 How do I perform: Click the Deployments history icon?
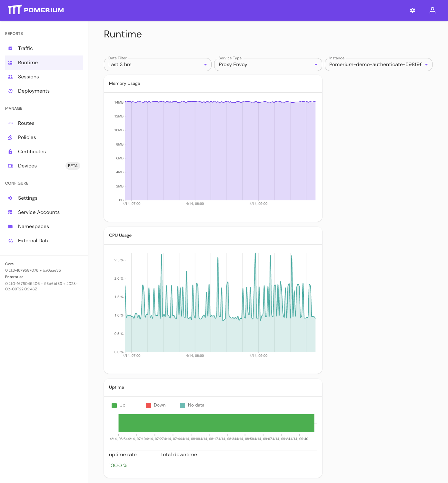[10, 91]
